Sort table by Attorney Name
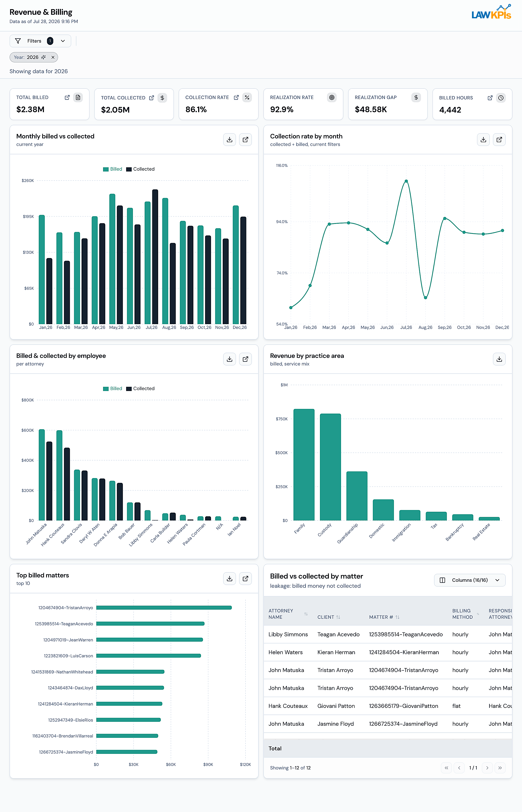Viewport: 522px width, 812px height. pos(306,614)
